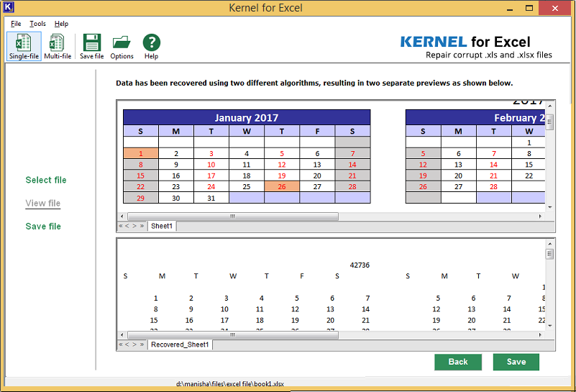Click top preview vertical scrollbar thumb
The image size is (576, 392).
[x=550, y=122]
